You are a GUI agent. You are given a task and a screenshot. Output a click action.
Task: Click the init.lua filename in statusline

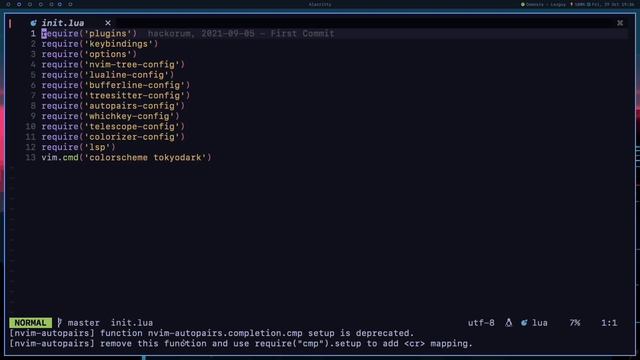coord(132,323)
